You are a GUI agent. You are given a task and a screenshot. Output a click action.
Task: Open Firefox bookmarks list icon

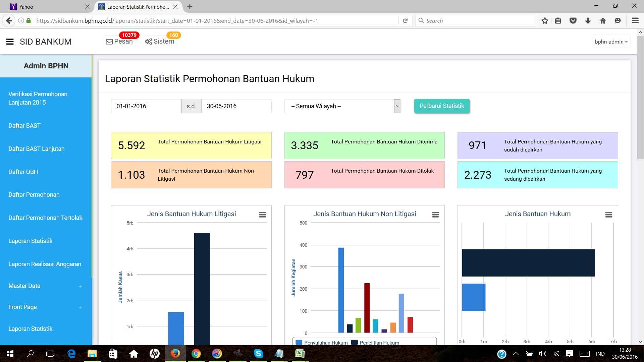click(x=558, y=21)
